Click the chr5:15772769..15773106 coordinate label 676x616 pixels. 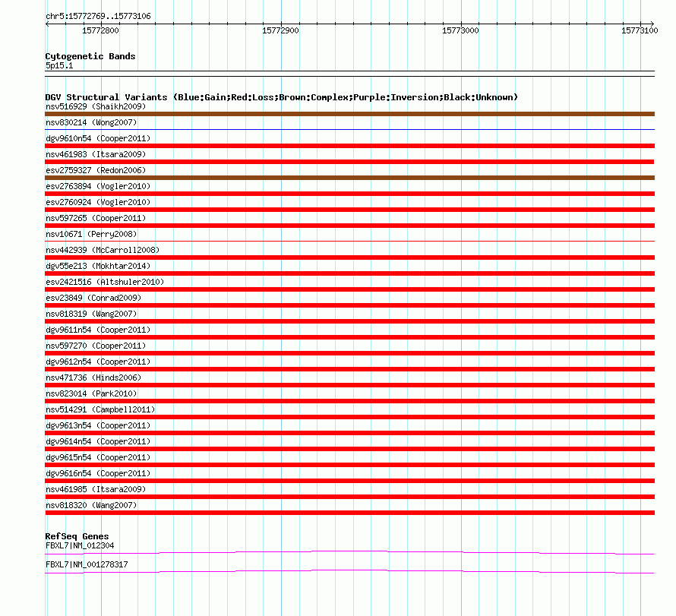(x=98, y=16)
